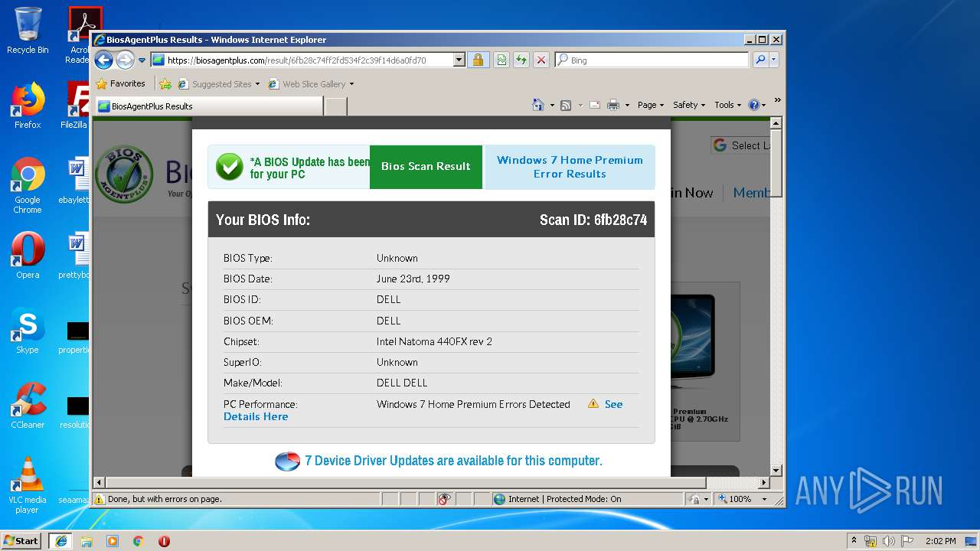Click the popup blocker status icon
The width and height of the screenshot is (980, 551).
pos(444,499)
